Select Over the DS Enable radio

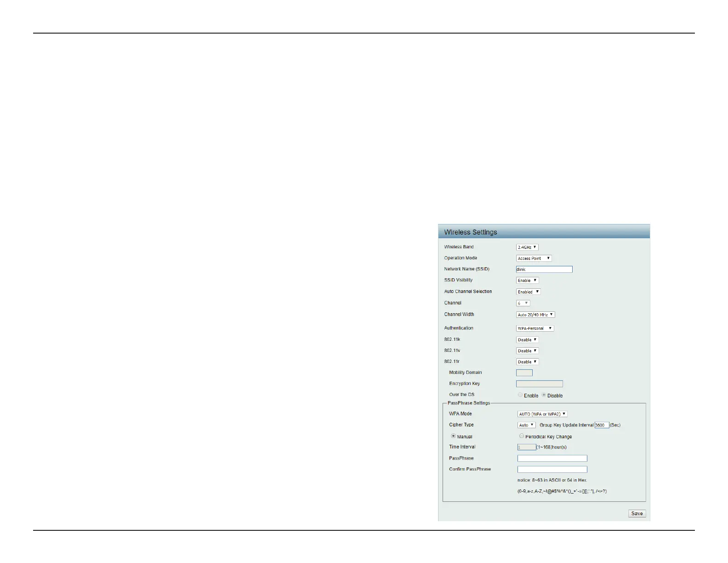click(x=520, y=395)
